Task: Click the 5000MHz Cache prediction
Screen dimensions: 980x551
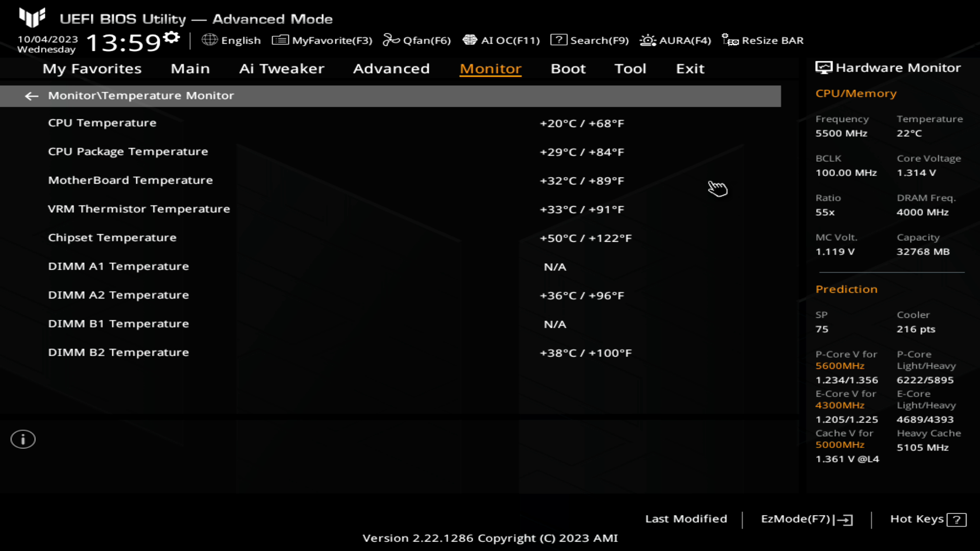Action: [x=840, y=445]
